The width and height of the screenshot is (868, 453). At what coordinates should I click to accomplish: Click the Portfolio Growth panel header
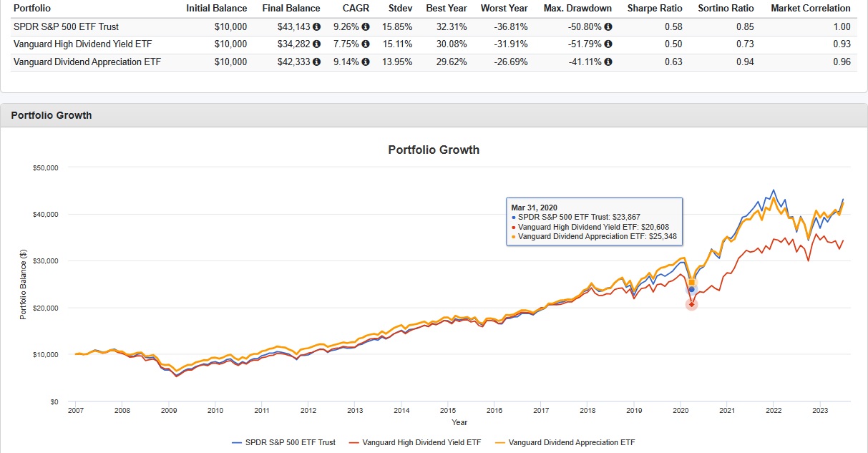tap(434, 115)
